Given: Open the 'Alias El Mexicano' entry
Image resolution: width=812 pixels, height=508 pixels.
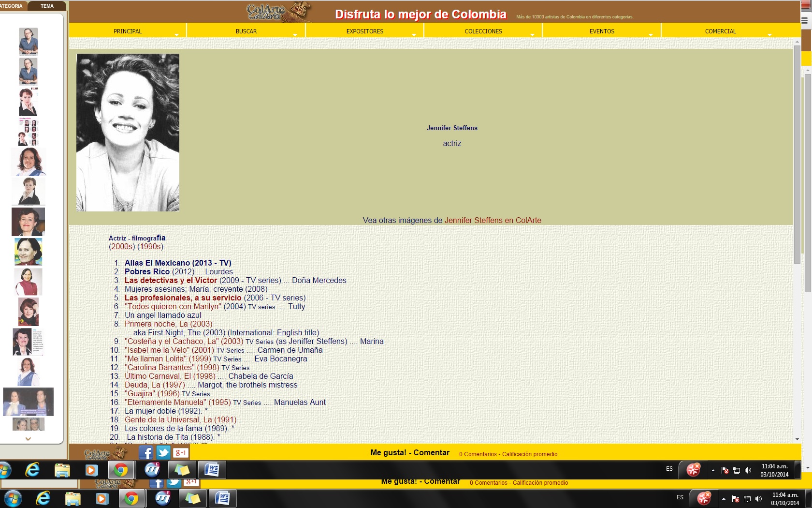Looking at the screenshot, I should click(x=177, y=263).
